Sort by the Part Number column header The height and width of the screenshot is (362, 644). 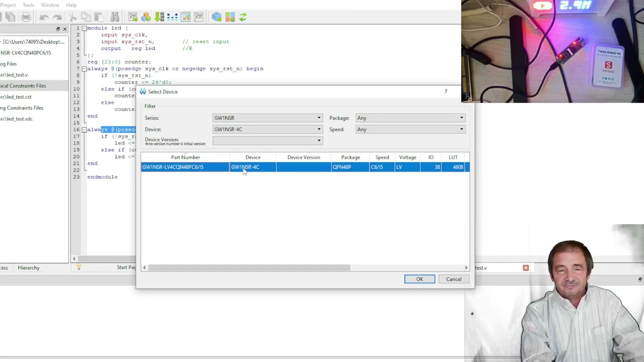click(185, 157)
